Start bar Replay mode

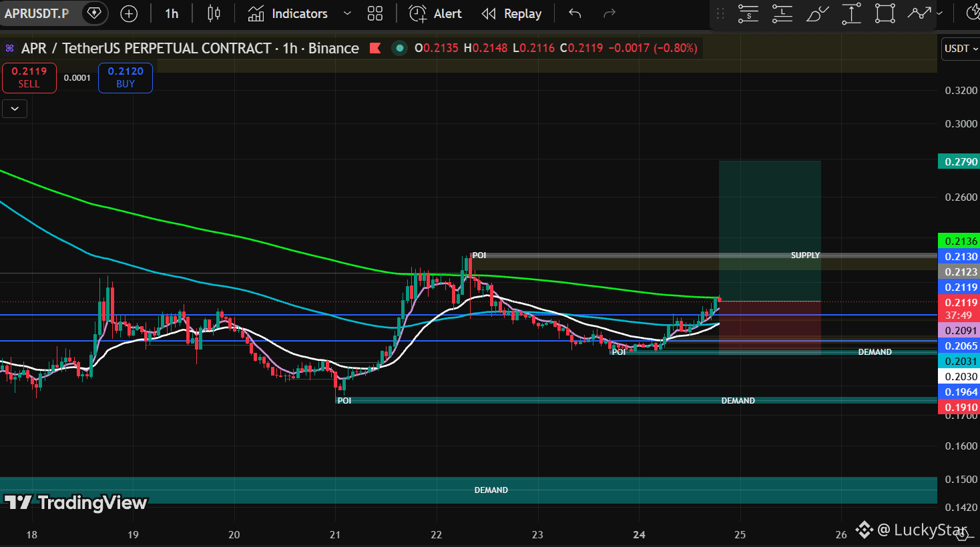point(511,13)
